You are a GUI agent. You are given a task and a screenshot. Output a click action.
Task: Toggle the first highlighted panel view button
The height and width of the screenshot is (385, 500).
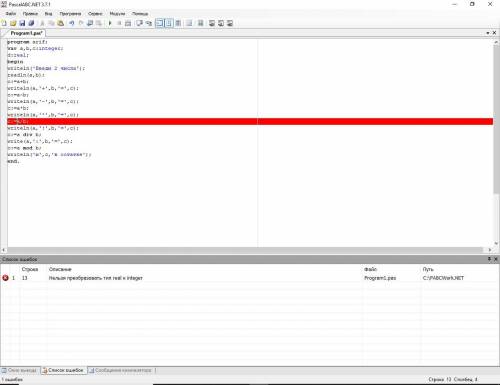160,23
